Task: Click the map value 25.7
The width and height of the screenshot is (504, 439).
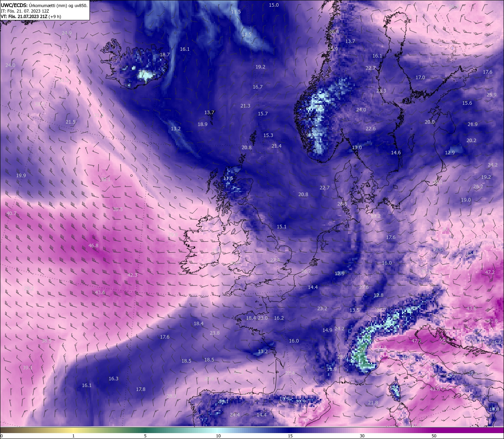Action: click(x=343, y=357)
